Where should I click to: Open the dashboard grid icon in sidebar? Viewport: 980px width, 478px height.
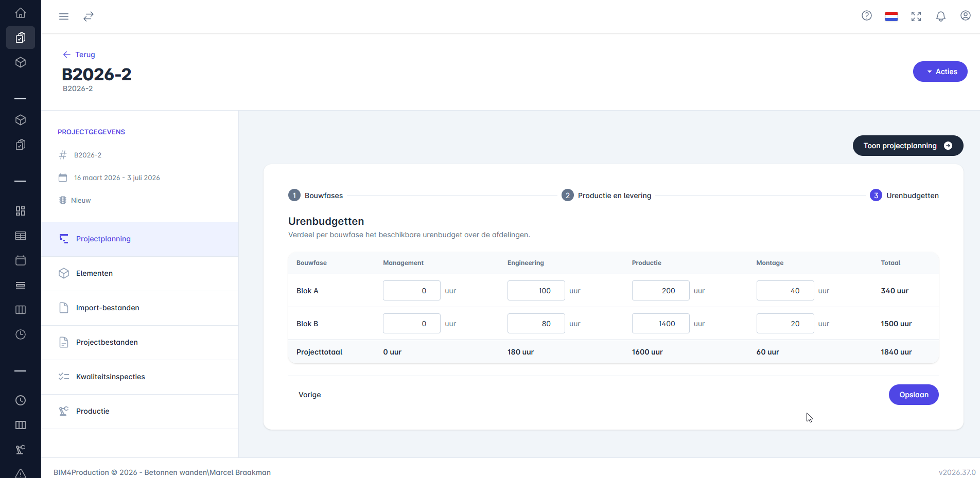pos(21,211)
